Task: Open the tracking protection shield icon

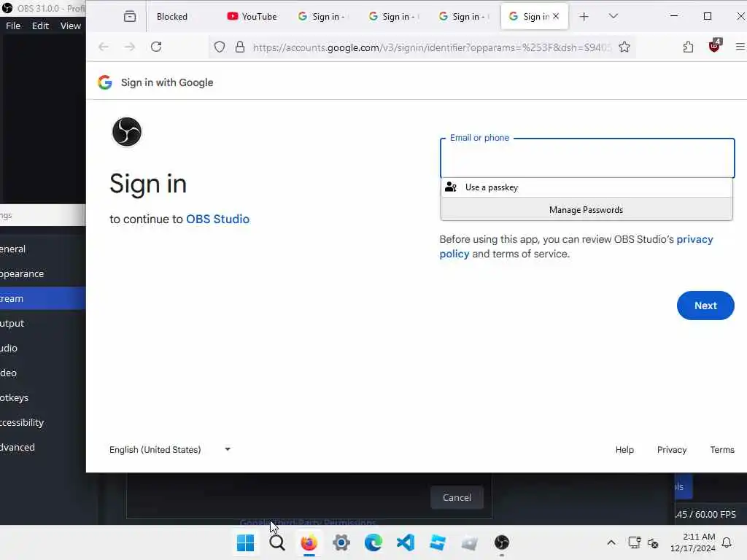Action: click(219, 47)
